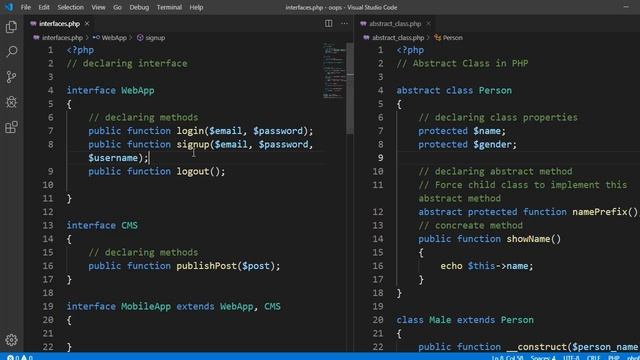The image size is (640, 360).
Task: Click the VS Code logo in title bar
Action: (x=9, y=7)
